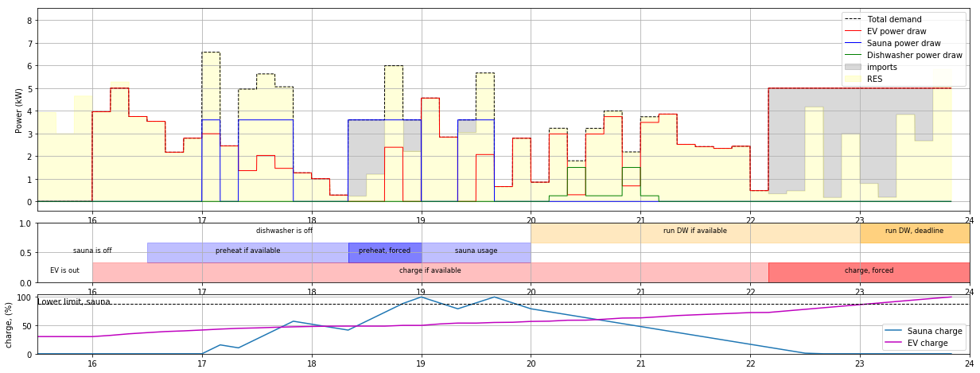This screenshot has width=980, height=373.
Task: Click the dashed line sample beside 'Total demand'
Action: 853,19
